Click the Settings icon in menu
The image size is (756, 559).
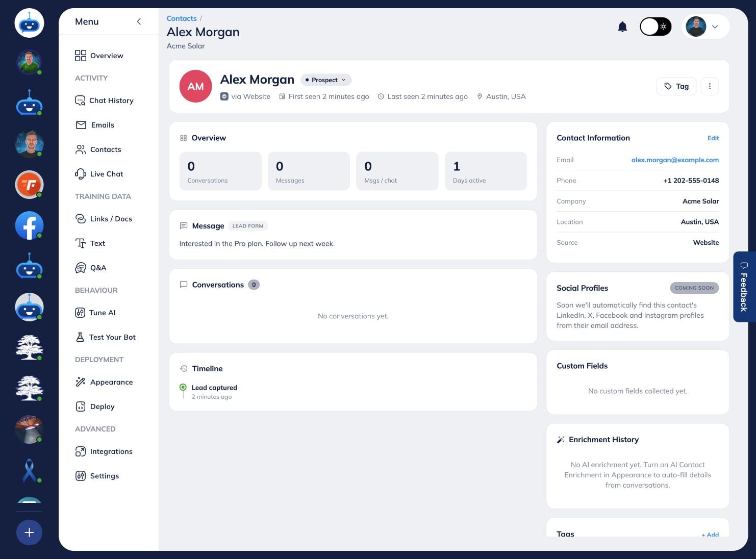pos(81,476)
